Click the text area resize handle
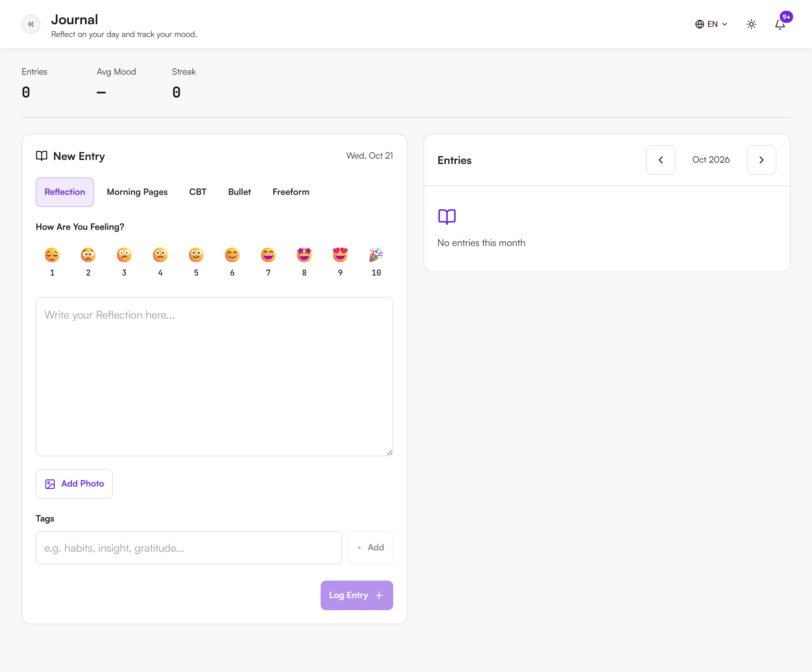812x672 pixels. coord(390,452)
